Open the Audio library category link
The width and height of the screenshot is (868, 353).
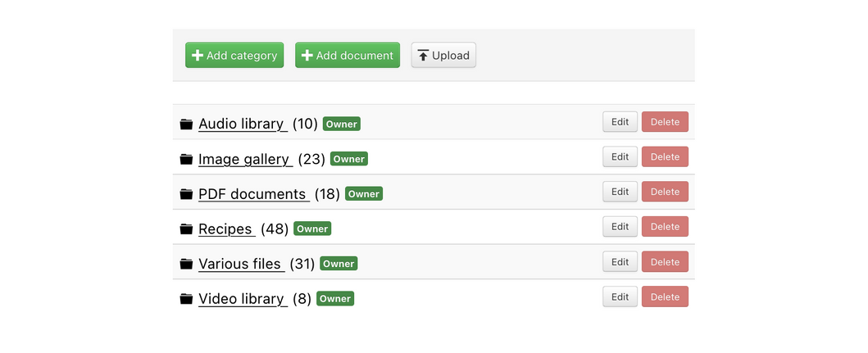click(243, 124)
